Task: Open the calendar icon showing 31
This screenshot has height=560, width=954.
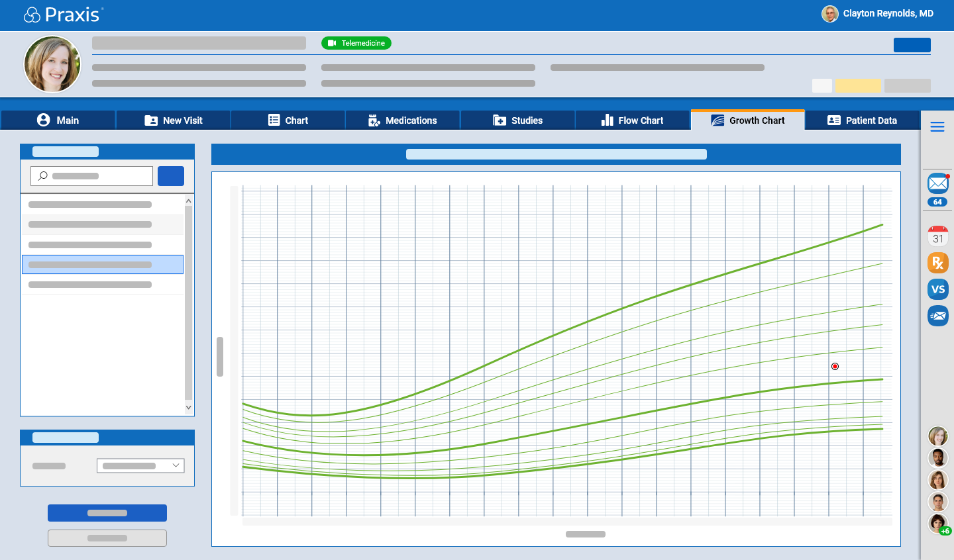Action: point(938,236)
